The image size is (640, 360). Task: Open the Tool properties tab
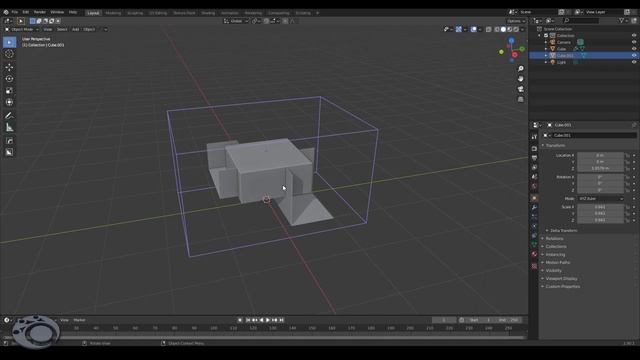[x=534, y=137]
